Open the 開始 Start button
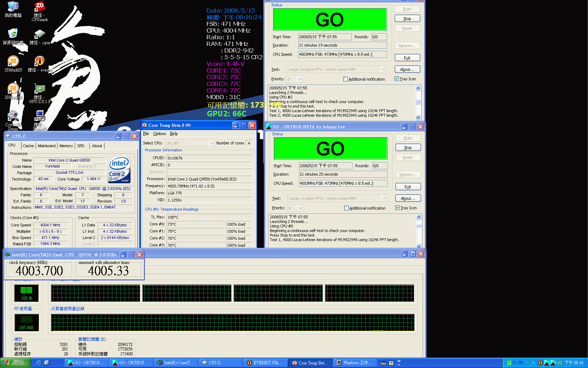This screenshot has width=588, height=368. [15, 363]
